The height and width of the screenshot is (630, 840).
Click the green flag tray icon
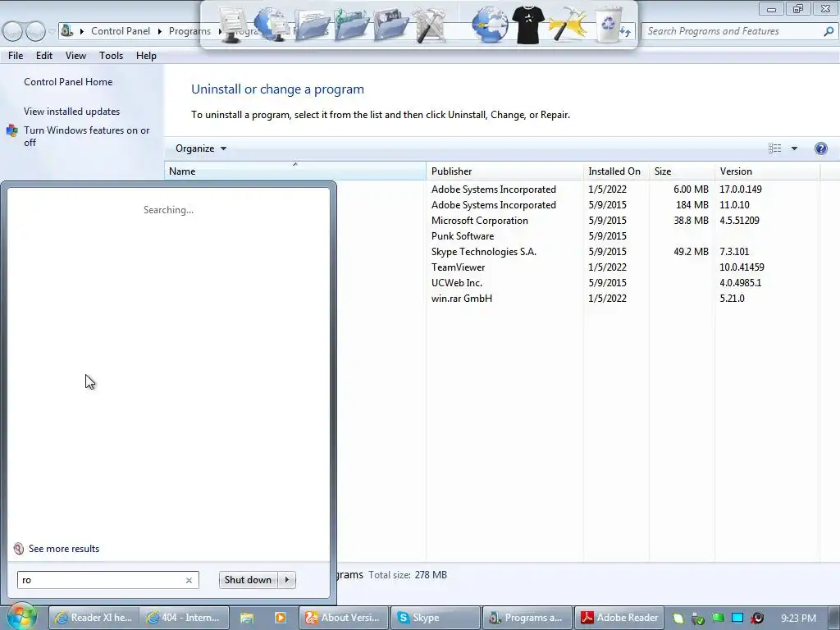(x=718, y=618)
